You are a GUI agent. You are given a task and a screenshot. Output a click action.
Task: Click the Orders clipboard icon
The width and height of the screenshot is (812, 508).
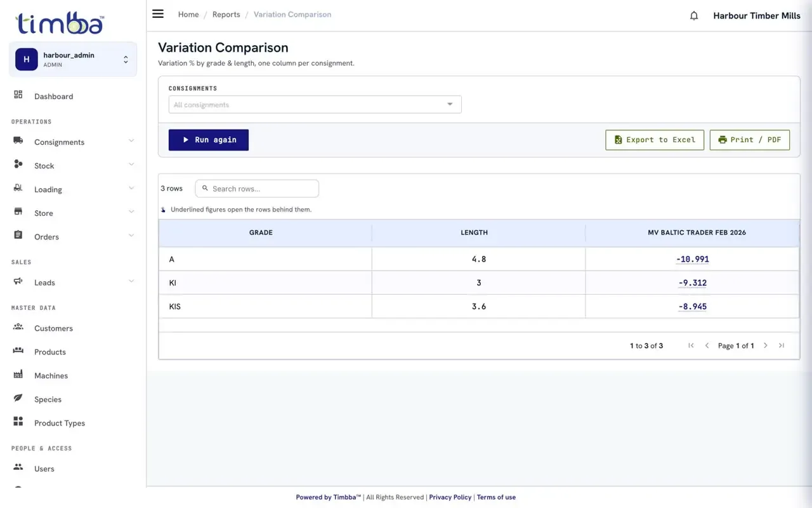pos(18,236)
